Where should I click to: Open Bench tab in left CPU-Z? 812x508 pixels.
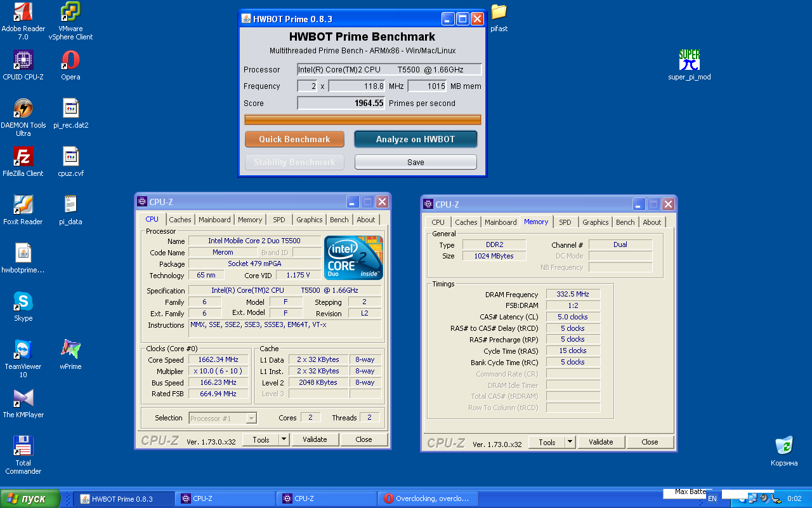point(339,220)
